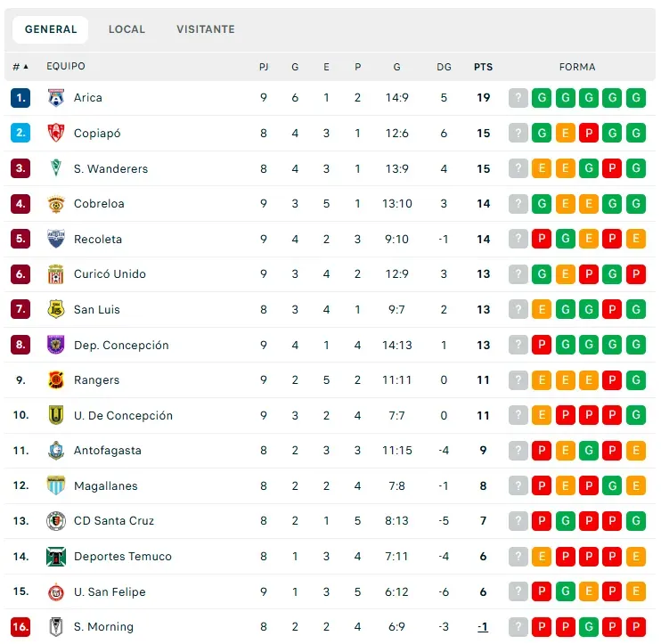Click the U. De Concepción crest icon
This screenshot has height=644, width=661.
(56, 416)
